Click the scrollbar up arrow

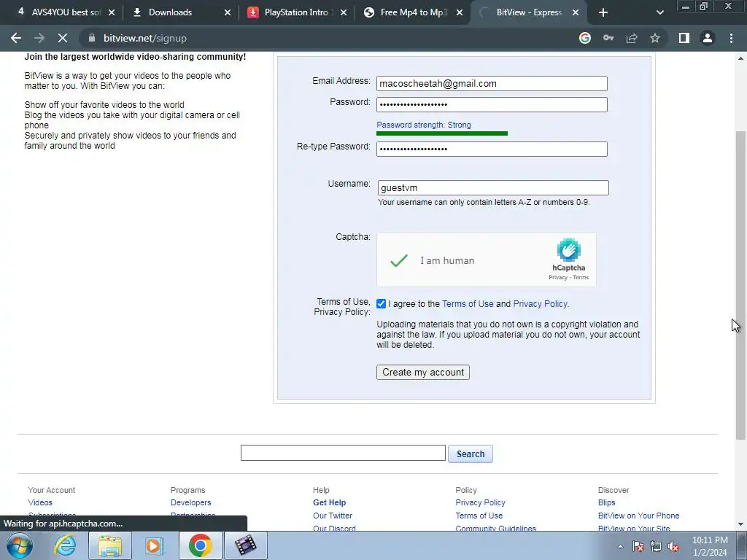pos(740,58)
